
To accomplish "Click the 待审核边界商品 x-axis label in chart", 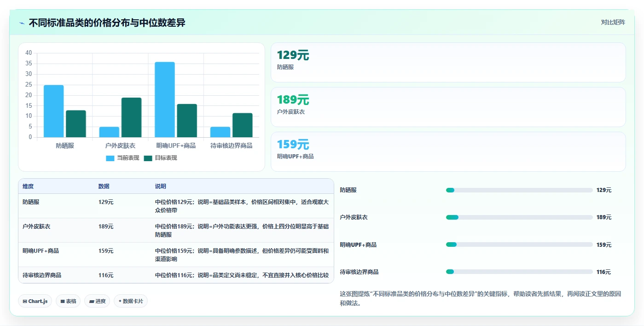I will pos(232,146).
